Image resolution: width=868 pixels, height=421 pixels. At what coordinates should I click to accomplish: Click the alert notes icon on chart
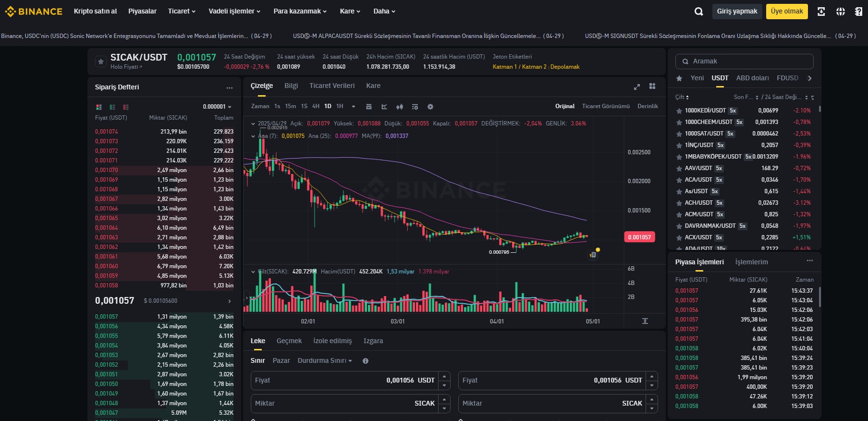tap(593, 255)
